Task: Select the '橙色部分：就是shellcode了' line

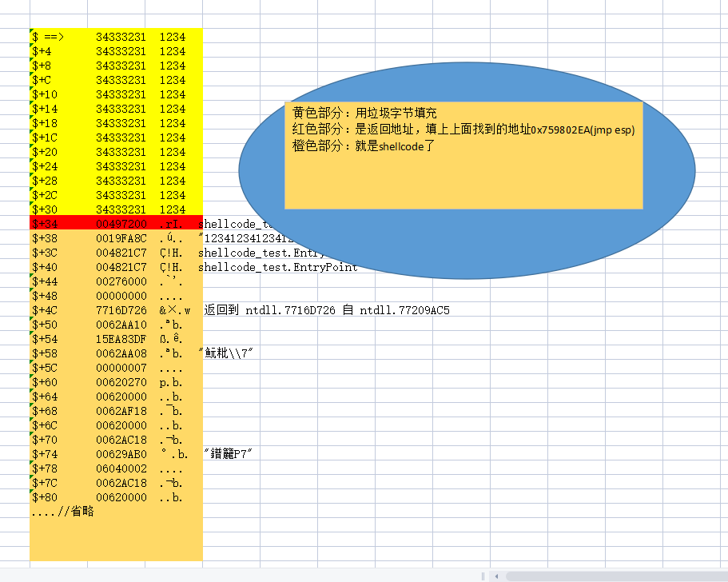Action: (x=363, y=145)
